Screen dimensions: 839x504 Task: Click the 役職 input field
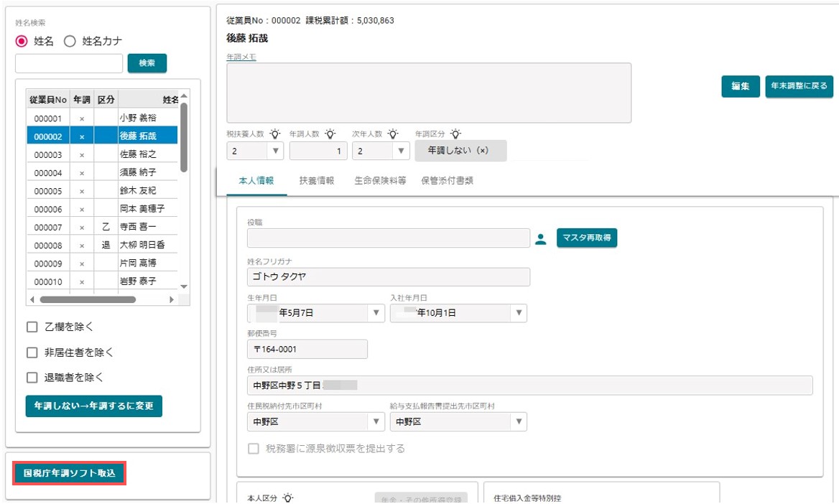[x=389, y=238]
